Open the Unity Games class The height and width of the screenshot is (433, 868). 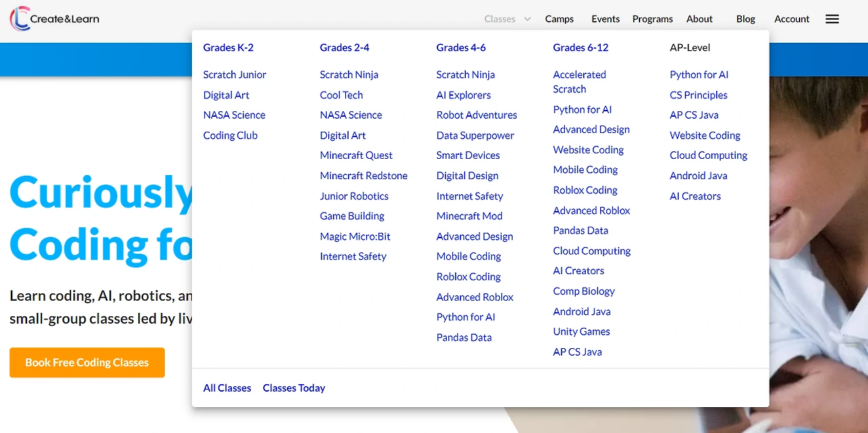[582, 332]
